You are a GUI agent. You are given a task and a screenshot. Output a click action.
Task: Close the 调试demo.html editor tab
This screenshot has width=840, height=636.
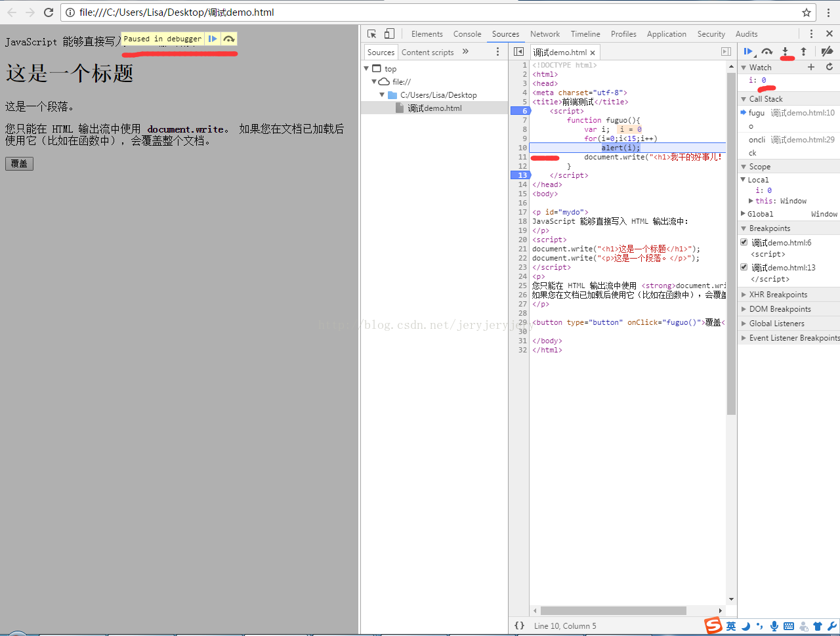(593, 53)
